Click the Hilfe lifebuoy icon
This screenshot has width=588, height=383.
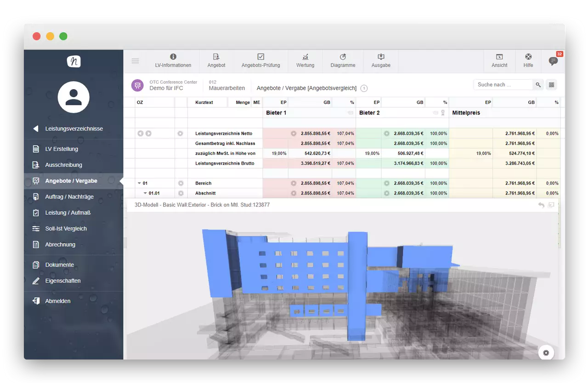(528, 57)
